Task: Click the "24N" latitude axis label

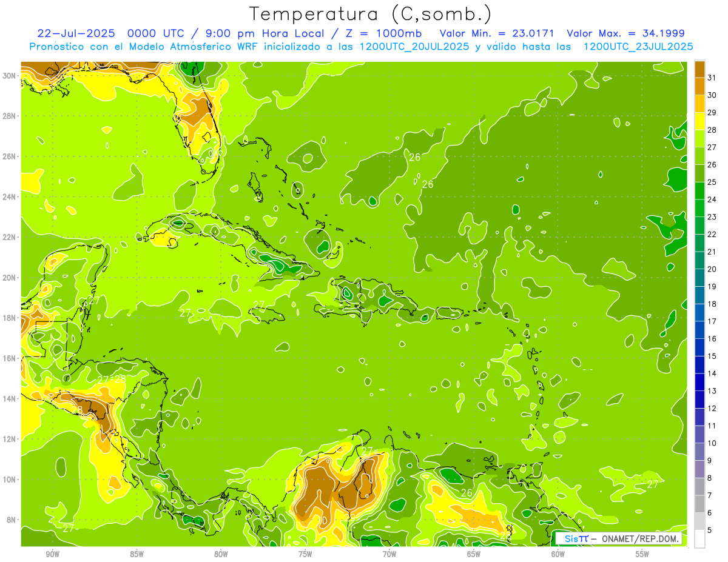Action: tap(9, 197)
